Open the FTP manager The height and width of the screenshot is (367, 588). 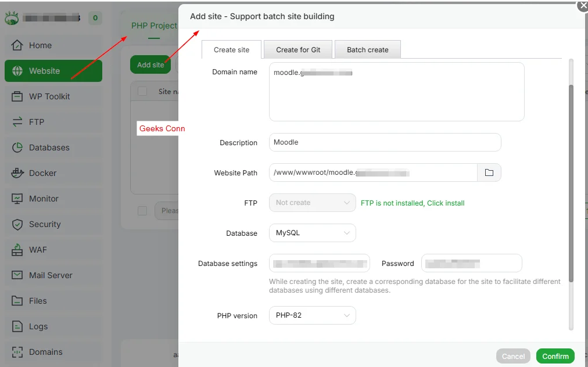coord(38,122)
